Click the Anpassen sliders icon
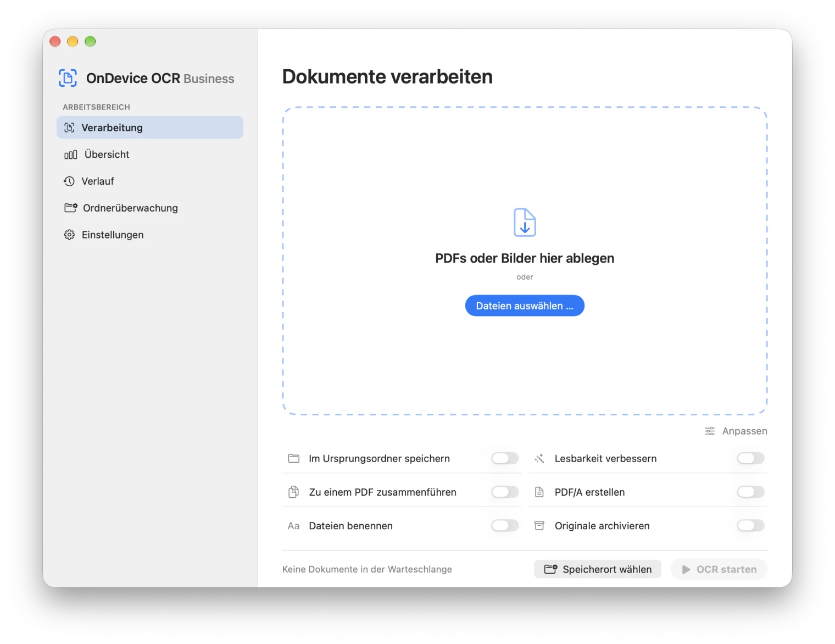Viewport: 835px width, 644px height. (710, 431)
